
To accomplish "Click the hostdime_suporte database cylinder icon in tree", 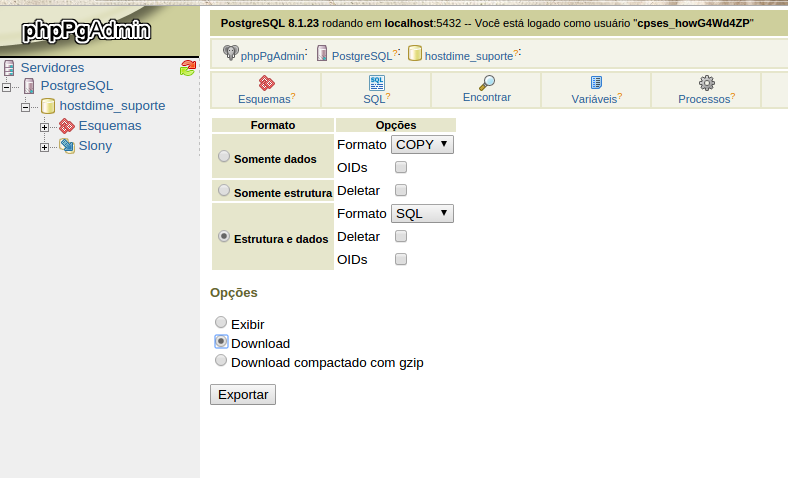I will point(48,106).
